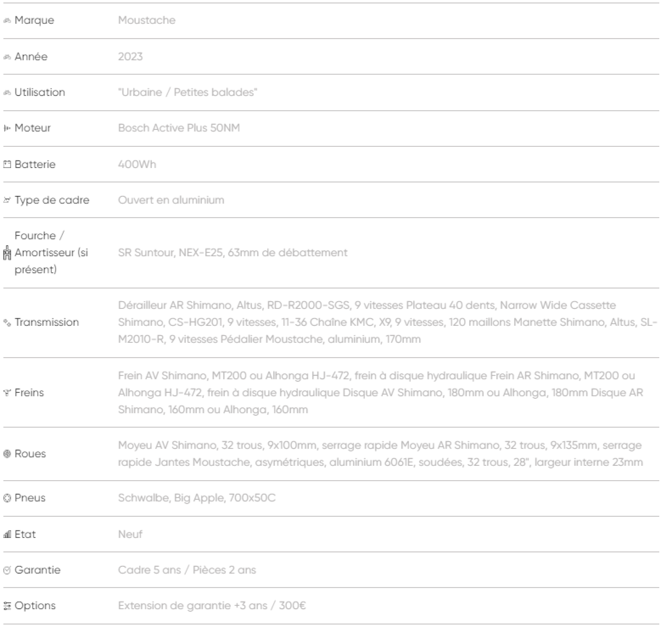This screenshot has width=672, height=627.
Task: Click the battery icon beside Batterie
Action: click(x=7, y=165)
